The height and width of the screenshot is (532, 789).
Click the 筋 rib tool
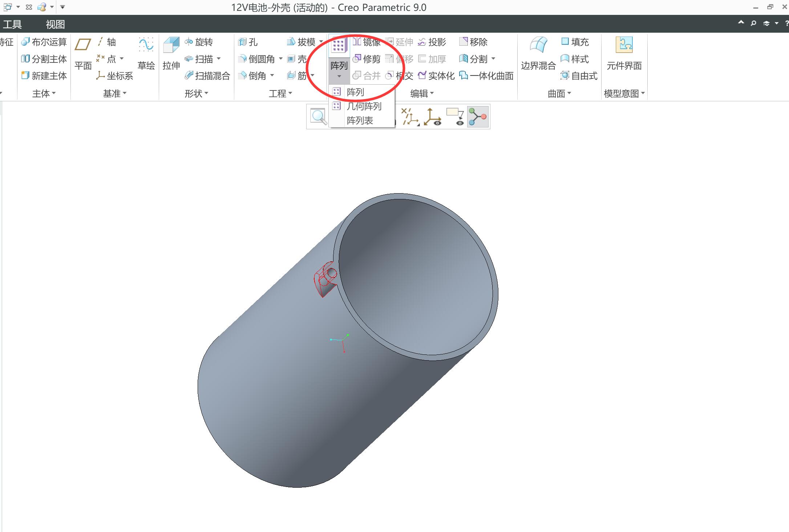click(x=297, y=76)
